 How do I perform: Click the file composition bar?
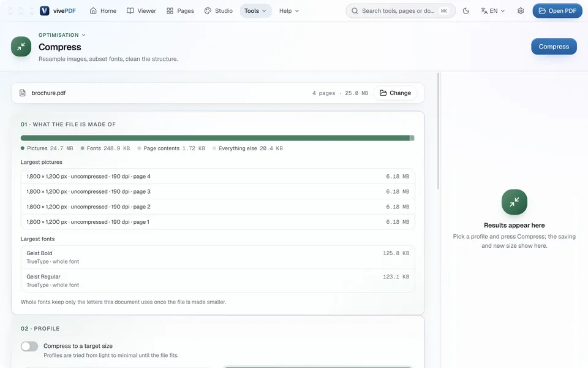(217, 138)
